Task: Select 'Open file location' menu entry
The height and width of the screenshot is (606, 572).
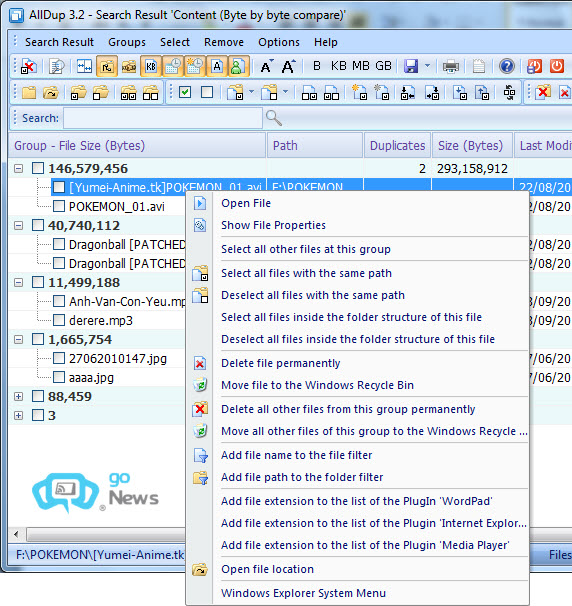Action: coord(267,569)
